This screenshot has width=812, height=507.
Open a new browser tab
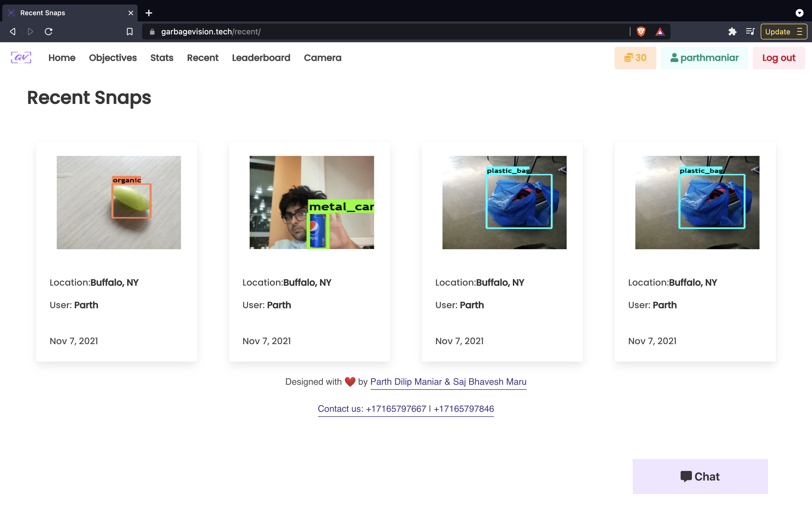click(x=149, y=13)
